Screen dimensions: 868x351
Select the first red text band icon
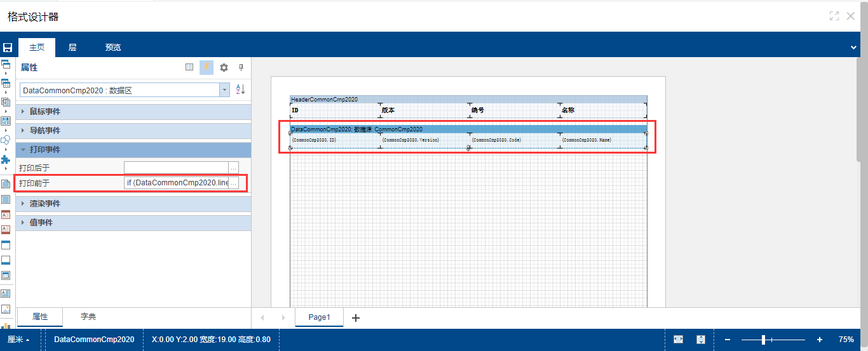tap(6, 214)
